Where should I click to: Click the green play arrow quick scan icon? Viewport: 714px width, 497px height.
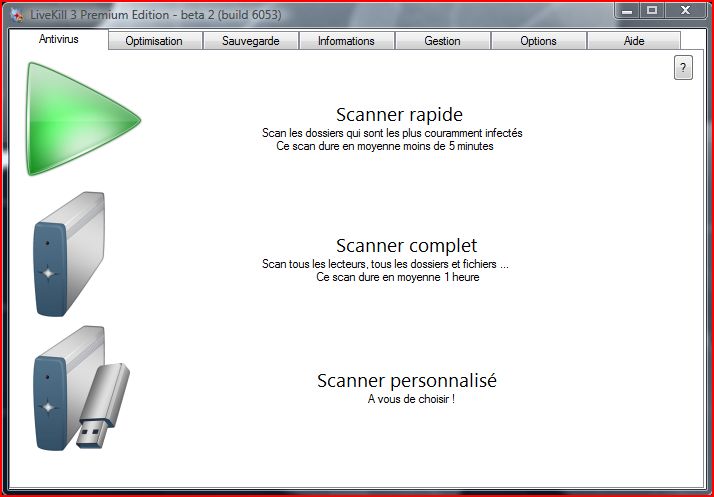click(x=82, y=119)
